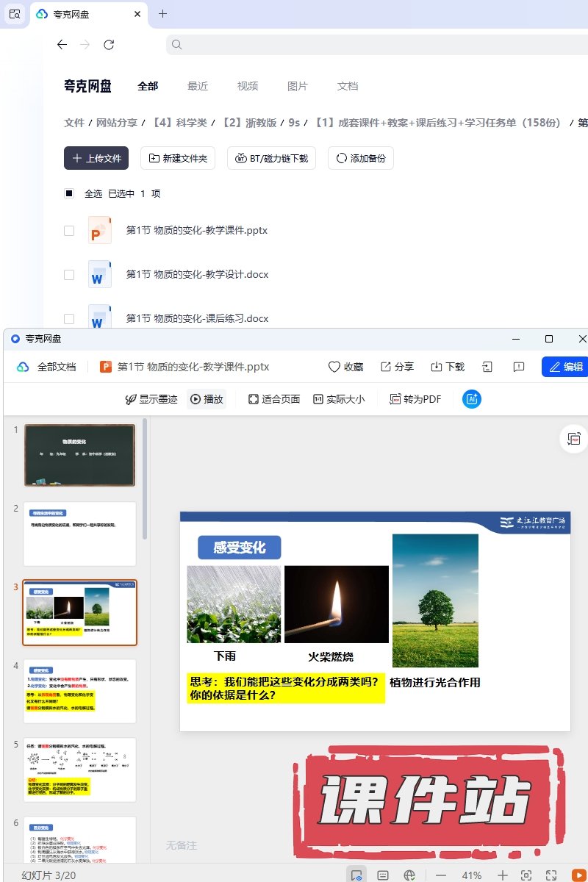Switch to the 视频 tab
588x882 pixels.
click(248, 86)
